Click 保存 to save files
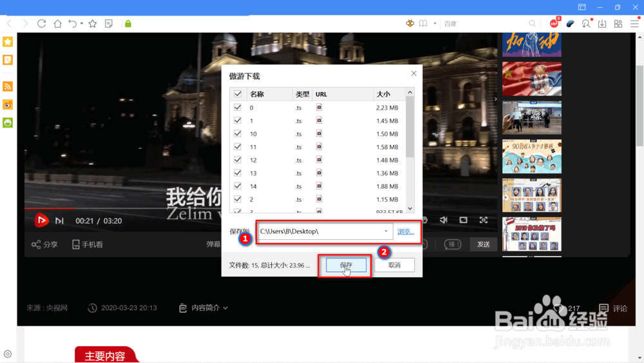644x363 pixels. pyautogui.click(x=346, y=265)
